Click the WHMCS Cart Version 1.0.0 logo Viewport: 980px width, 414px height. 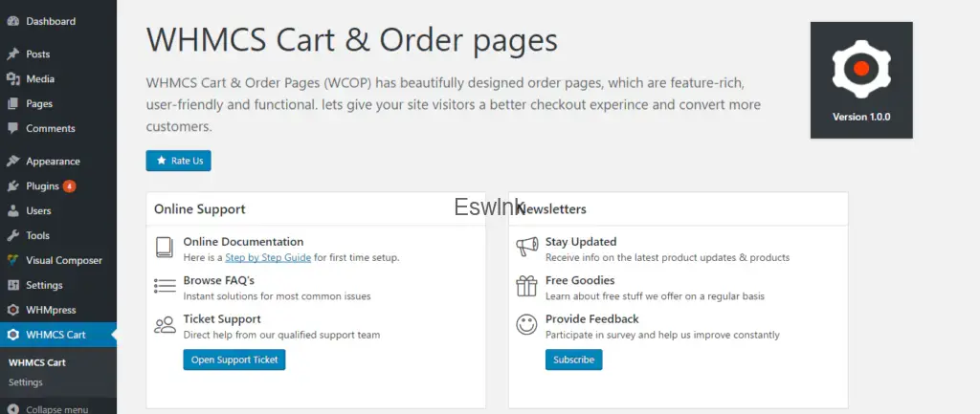click(861, 80)
